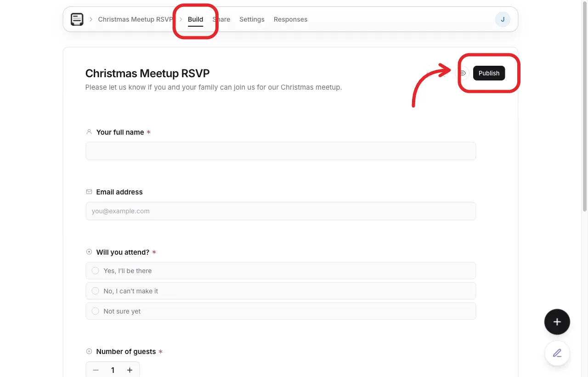
Task: Click the radio icon beside Will you attend?
Action: click(89, 252)
